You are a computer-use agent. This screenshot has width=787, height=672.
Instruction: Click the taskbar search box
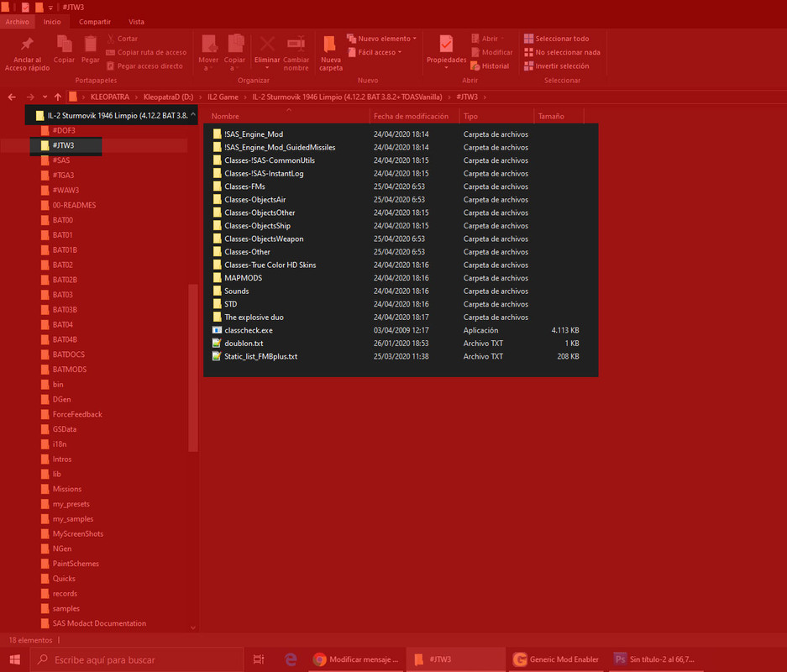click(137, 659)
